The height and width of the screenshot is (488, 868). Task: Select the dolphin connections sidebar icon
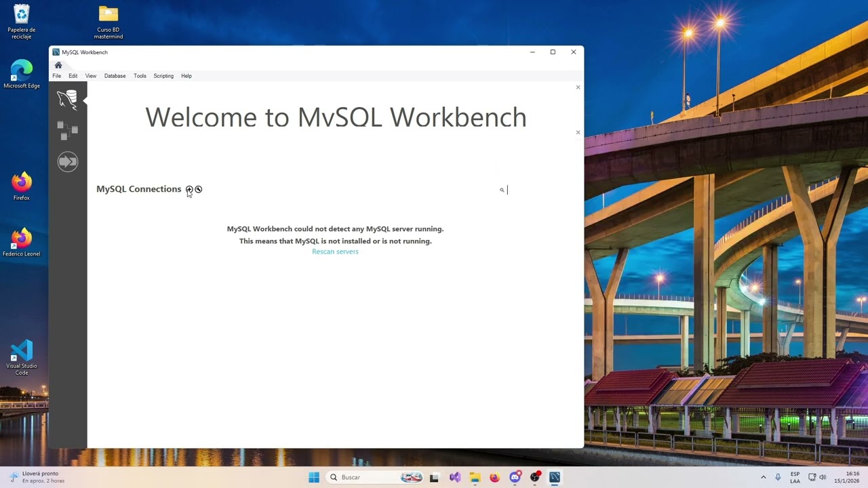click(x=67, y=100)
